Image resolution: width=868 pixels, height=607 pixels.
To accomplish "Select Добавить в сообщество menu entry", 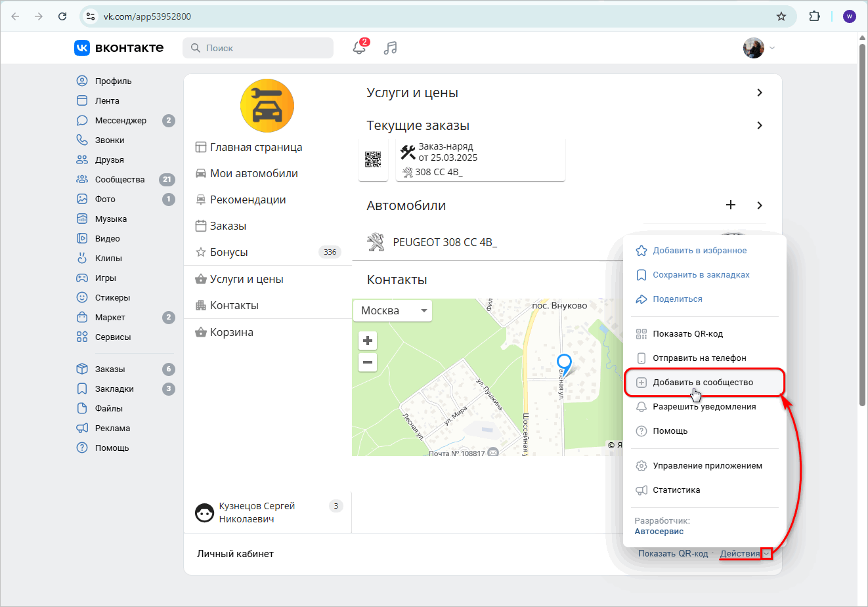I will (x=700, y=382).
